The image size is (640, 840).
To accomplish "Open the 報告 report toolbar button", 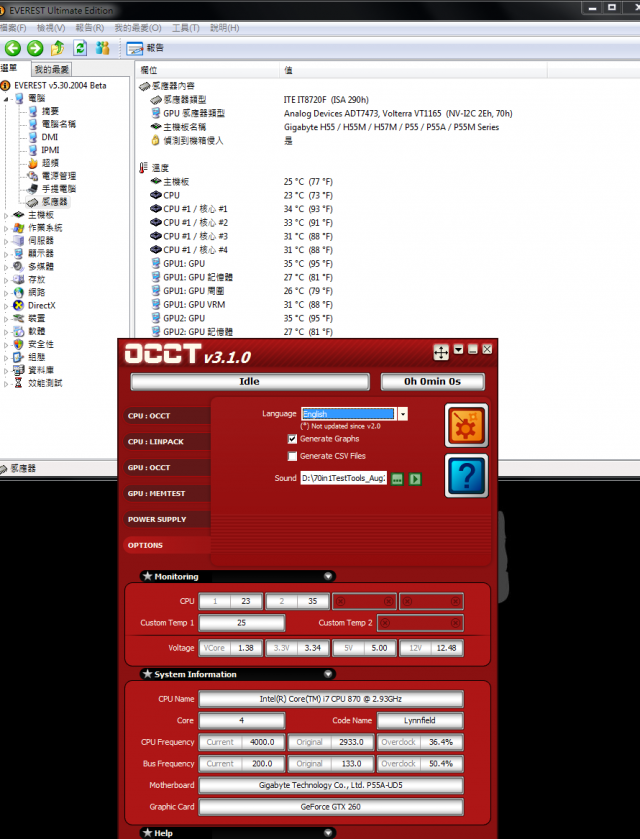I will [x=146, y=48].
